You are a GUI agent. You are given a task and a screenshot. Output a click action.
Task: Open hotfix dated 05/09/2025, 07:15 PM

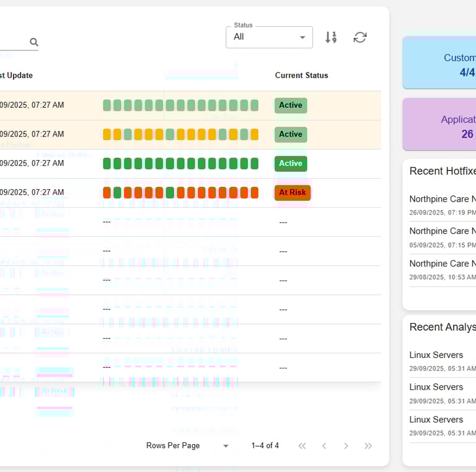pyautogui.click(x=443, y=238)
